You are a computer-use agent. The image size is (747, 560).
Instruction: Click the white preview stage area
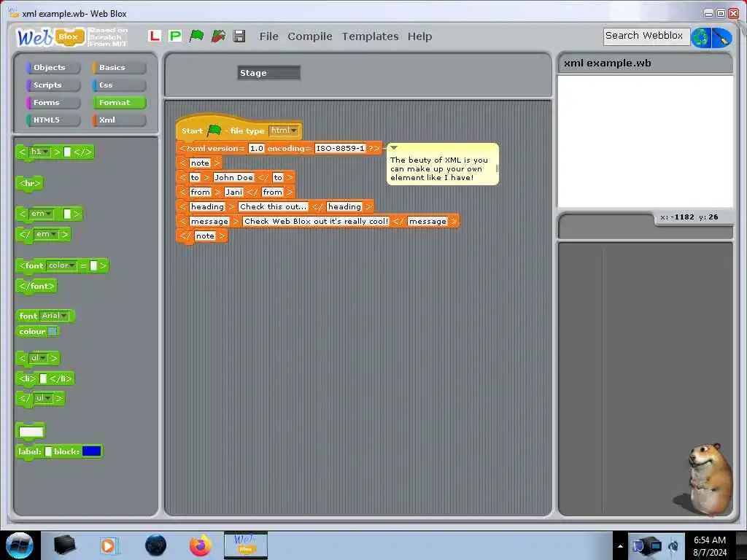tap(645, 141)
